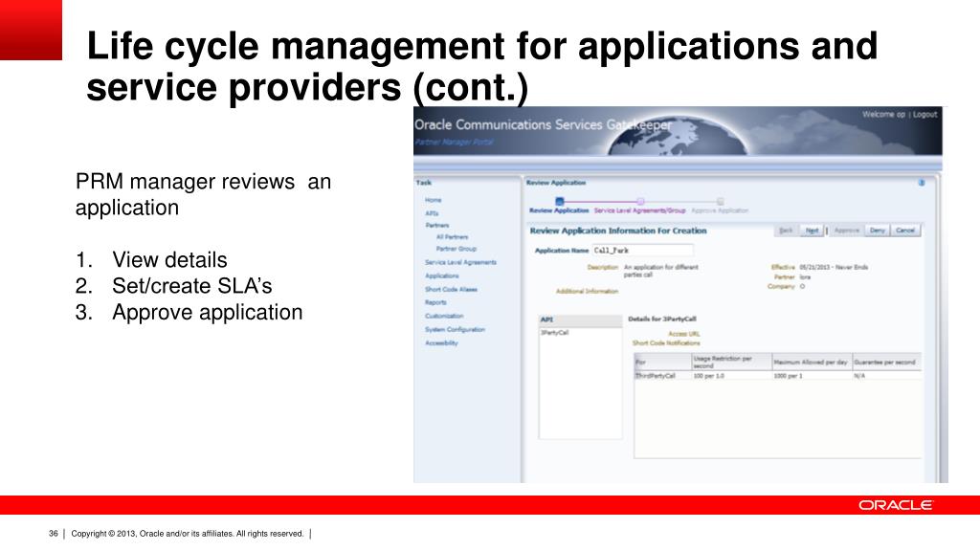The image size is (980, 551).
Task: Click the Approve button
Action: [x=847, y=231]
